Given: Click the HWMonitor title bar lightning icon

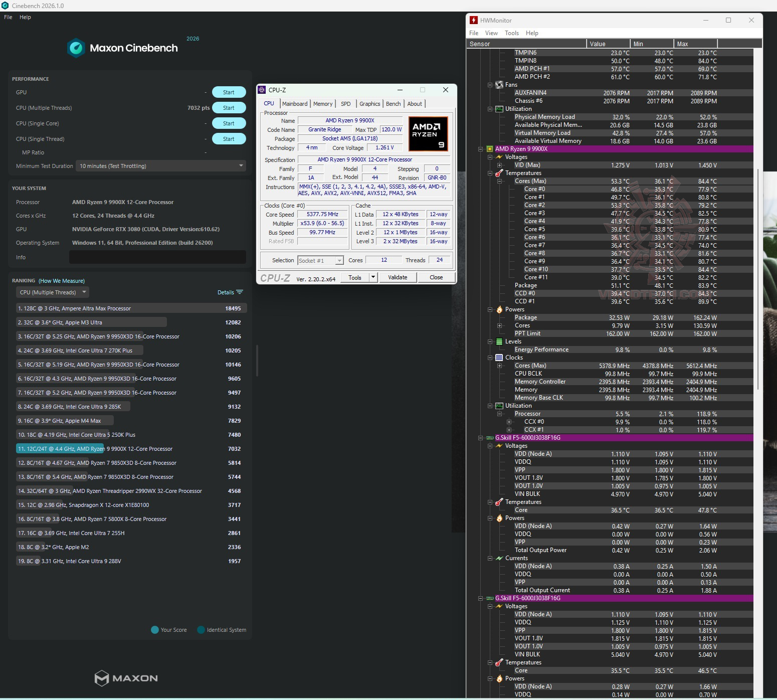Looking at the screenshot, I should pyautogui.click(x=473, y=20).
